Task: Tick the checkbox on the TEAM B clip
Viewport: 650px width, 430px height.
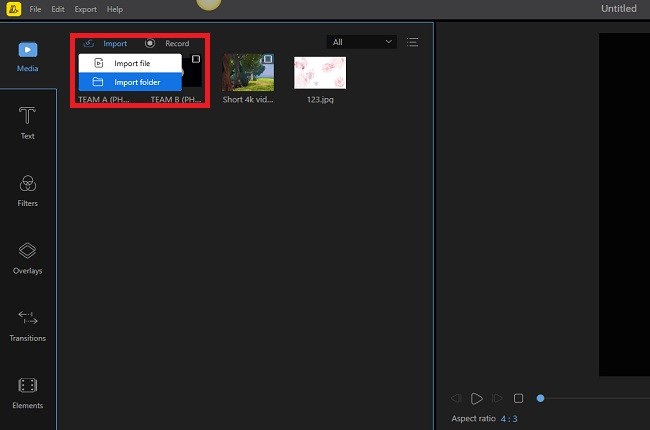Action: point(196,59)
